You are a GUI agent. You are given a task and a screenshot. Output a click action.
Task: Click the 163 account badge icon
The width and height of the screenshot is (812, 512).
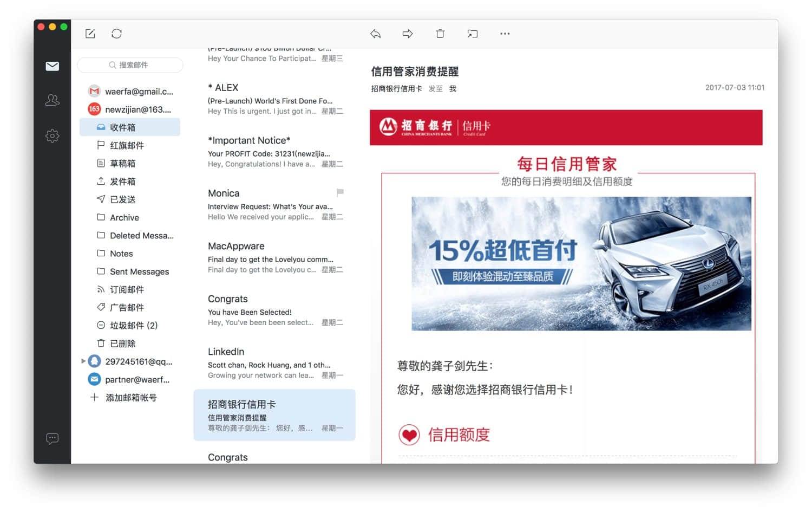94,109
